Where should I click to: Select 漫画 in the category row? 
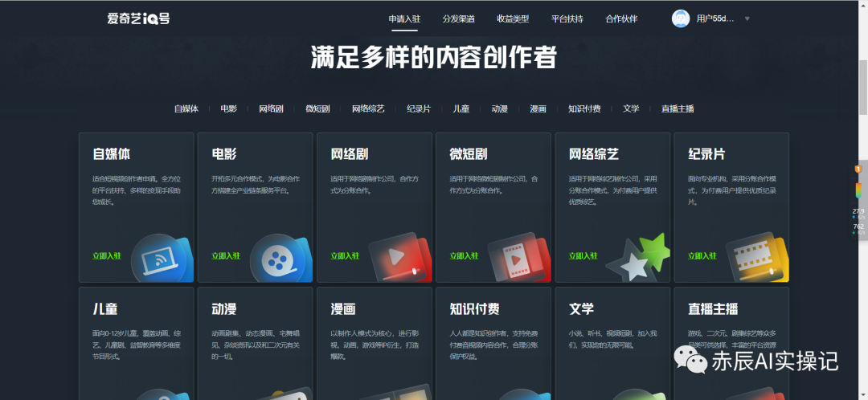pos(538,109)
